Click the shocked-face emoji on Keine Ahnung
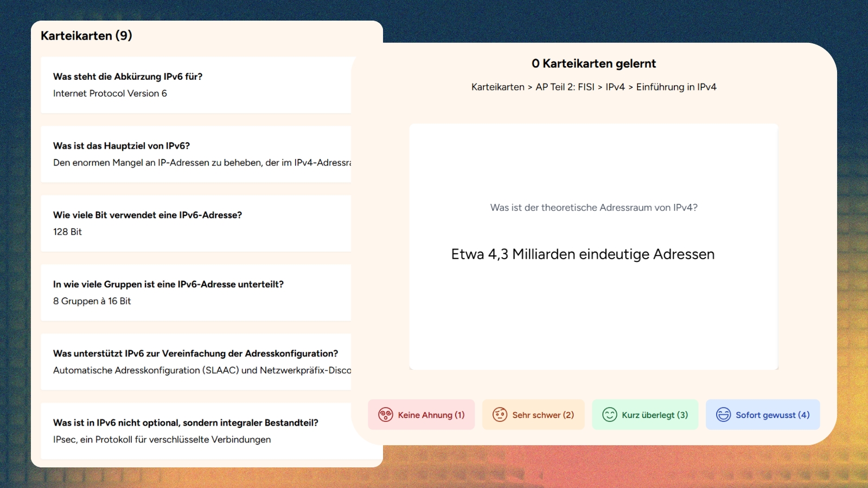 pyautogui.click(x=385, y=414)
